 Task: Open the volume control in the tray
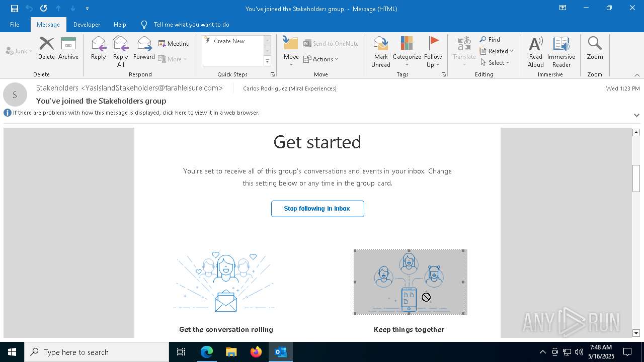(579, 352)
